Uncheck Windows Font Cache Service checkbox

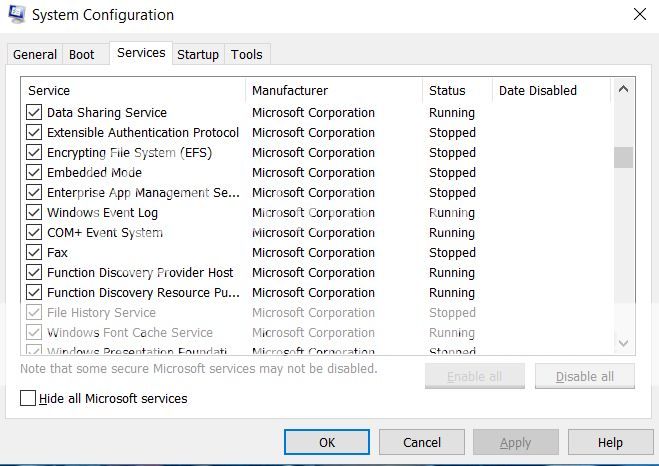[34, 332]
